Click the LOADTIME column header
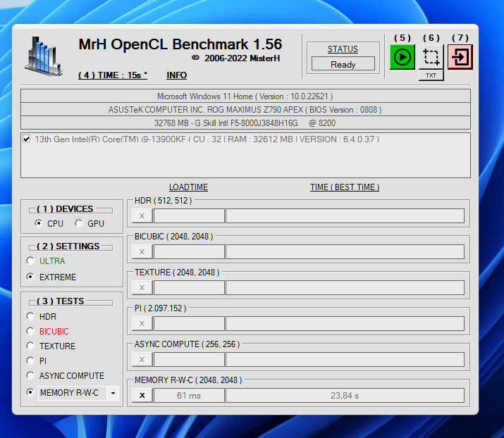The width and height of the screenshot is (504, 438). tap(189, 187)
